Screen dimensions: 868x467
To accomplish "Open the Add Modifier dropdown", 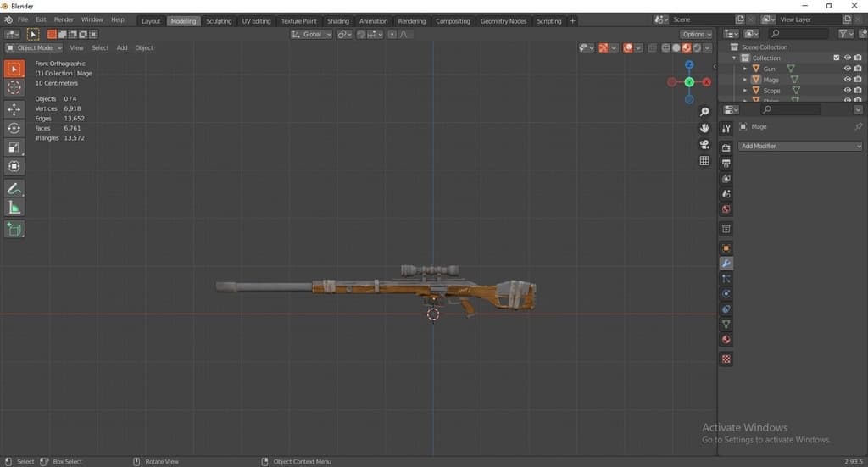I will (x=799, y=146).
